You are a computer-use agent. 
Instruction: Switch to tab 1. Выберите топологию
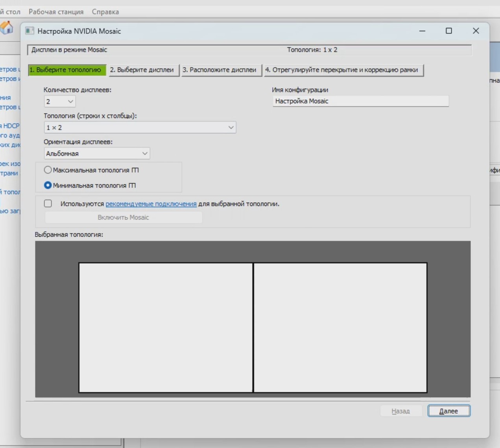click(67, 70)
